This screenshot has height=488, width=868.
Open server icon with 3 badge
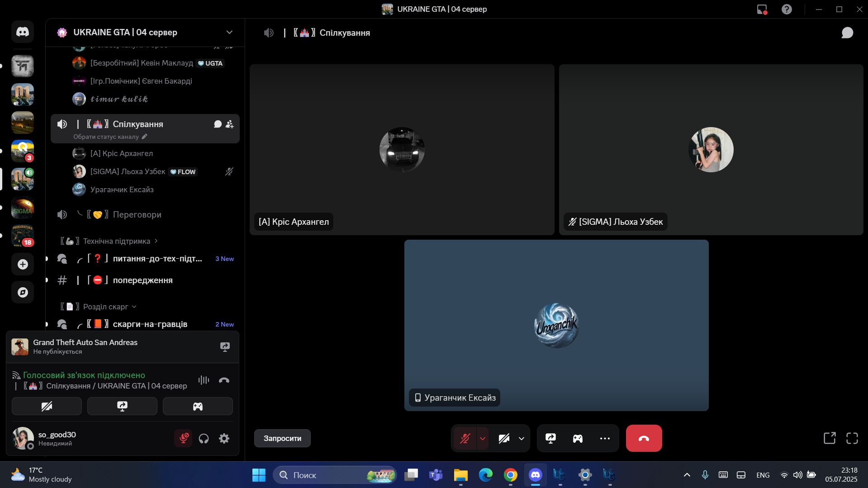pyautogui.click(x=23, y=151)
